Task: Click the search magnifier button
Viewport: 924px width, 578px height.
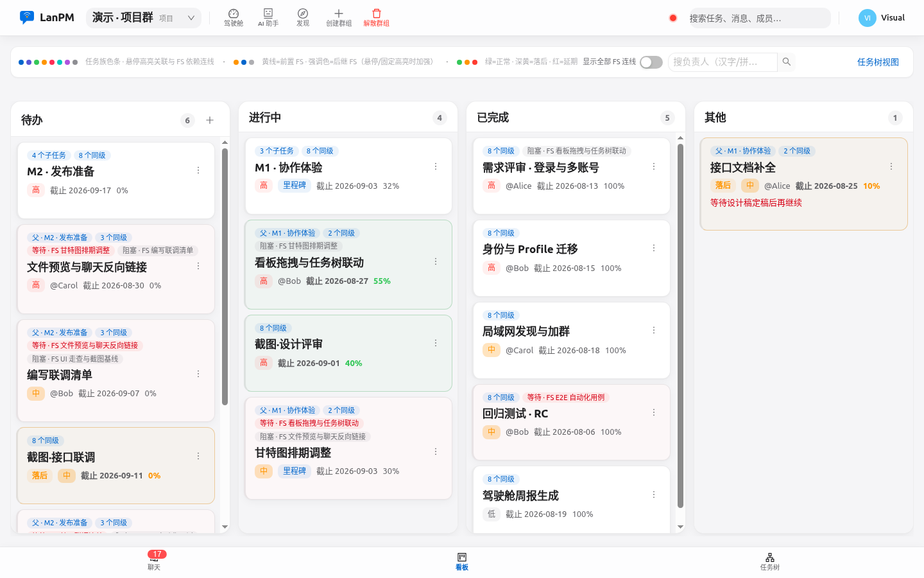Action: point(787,62)
